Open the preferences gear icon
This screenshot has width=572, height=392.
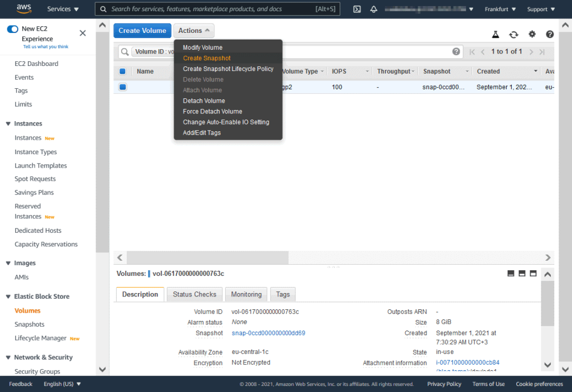tap(532, 34)
